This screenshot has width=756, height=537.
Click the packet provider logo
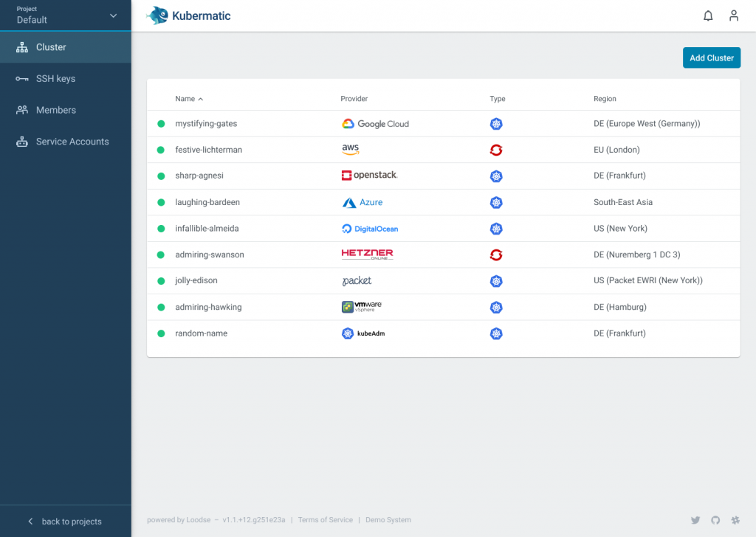click(357, 281)
